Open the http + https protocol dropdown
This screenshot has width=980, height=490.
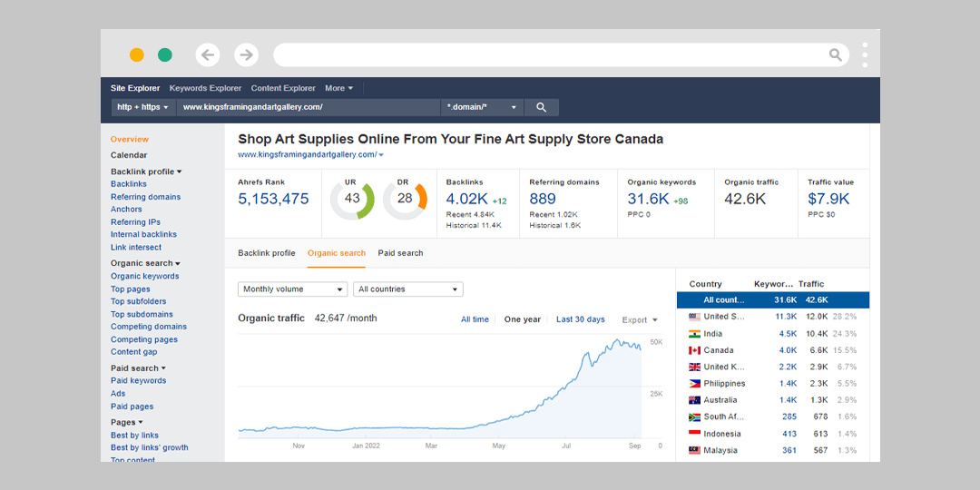tap(142, 107)
